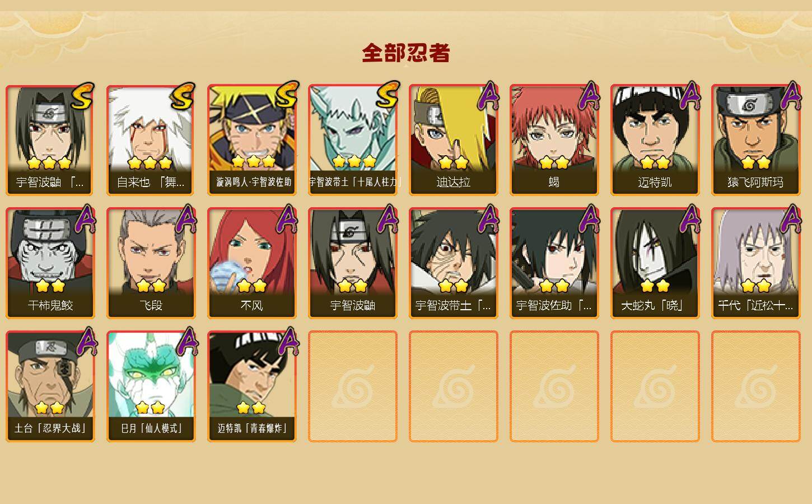The width and height of the screenshot is (812, 504).
Task: Select the 迪达拉 ninja card
Action: click(454, 140)
